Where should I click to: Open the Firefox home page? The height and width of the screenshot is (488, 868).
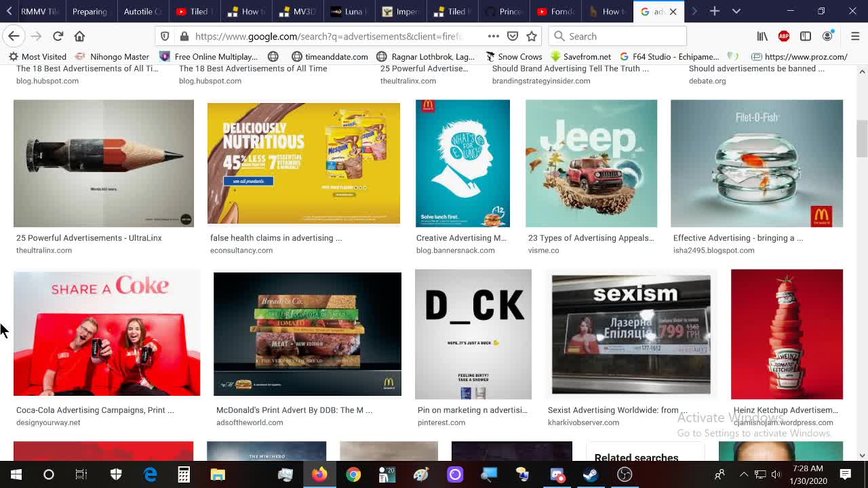[x=79, y=36]
